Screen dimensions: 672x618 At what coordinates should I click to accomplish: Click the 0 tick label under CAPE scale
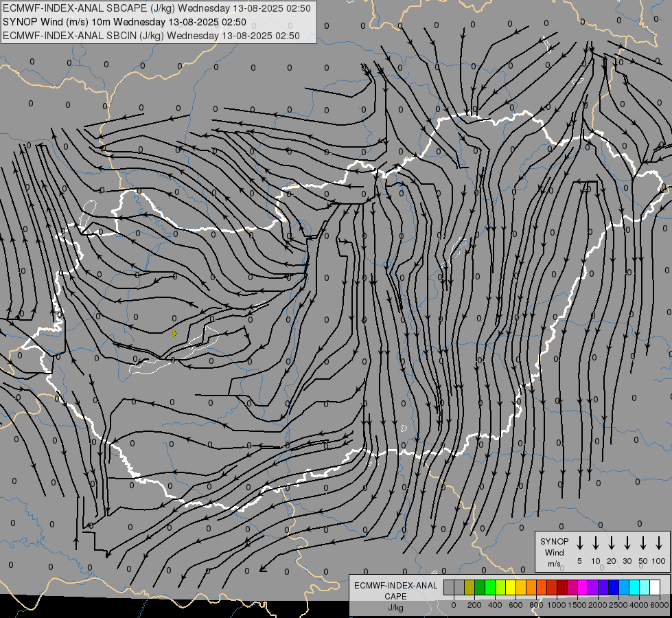coord(454,605)
